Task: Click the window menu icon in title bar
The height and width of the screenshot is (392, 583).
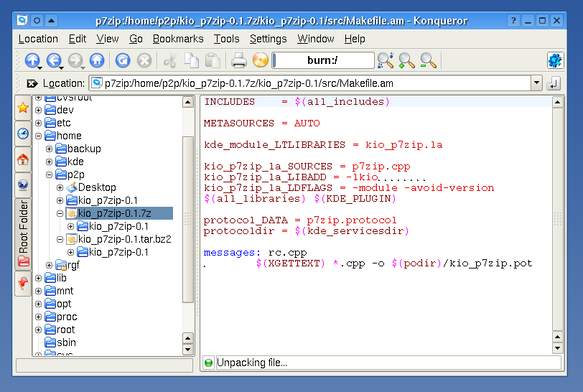Action: (22, 20)
